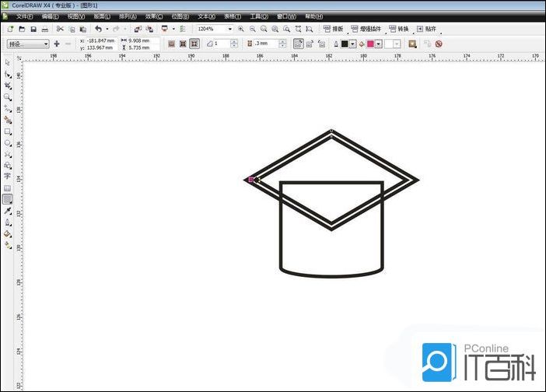Click the Cut scissors icon

[60, 29]
